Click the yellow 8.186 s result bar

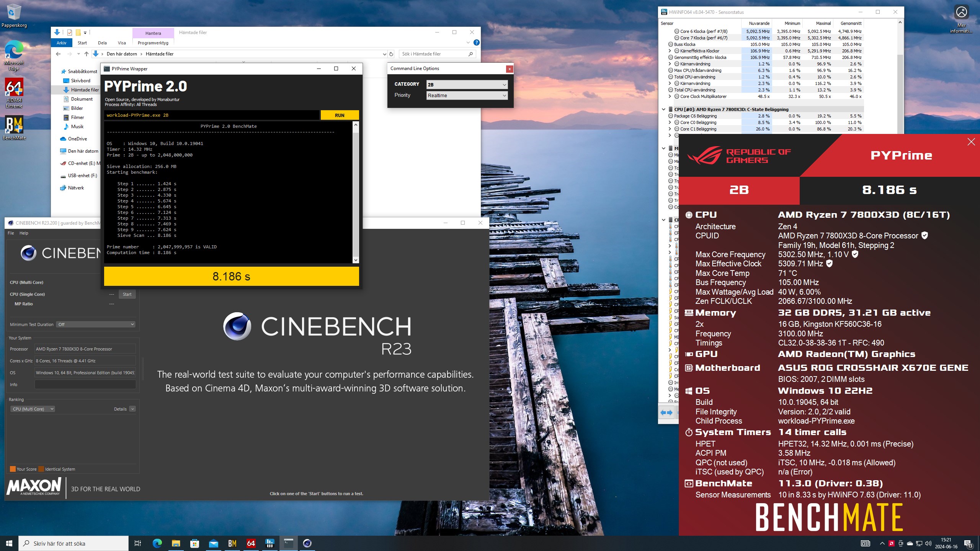pos(231,276)
